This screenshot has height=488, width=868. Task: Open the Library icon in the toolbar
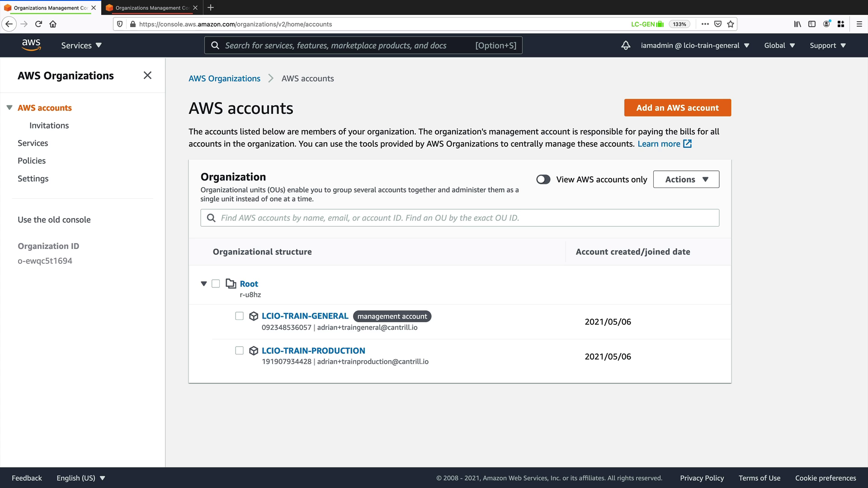click(797, 24)
